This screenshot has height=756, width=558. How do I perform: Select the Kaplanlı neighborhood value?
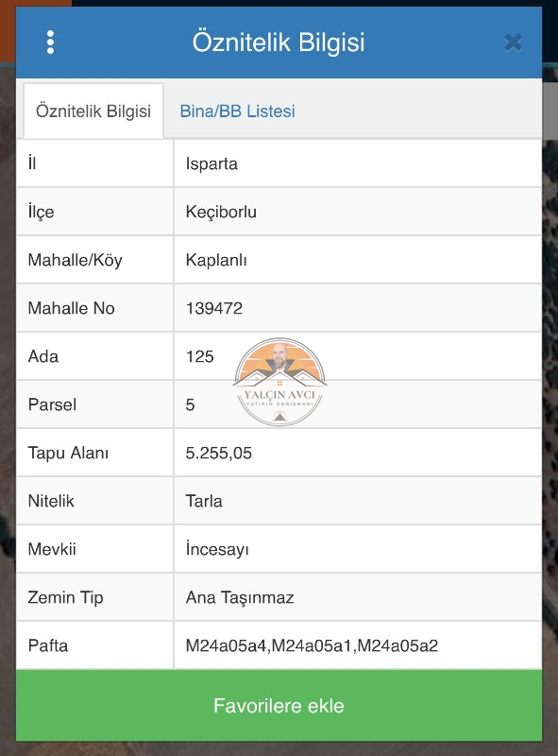(x=216, y=260)
